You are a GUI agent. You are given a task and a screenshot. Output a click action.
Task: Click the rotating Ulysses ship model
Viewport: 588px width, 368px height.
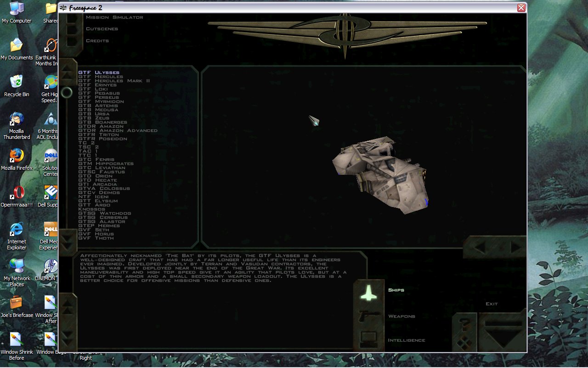click(380, 175)
